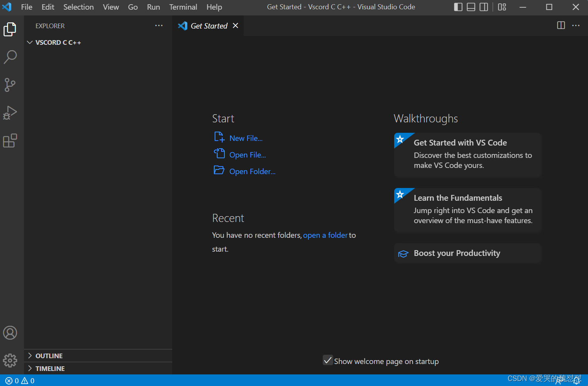Image resolution: width=588 pixels, height=386 pixels.
Task: Open the Run and Debug view
Action: 10,113
